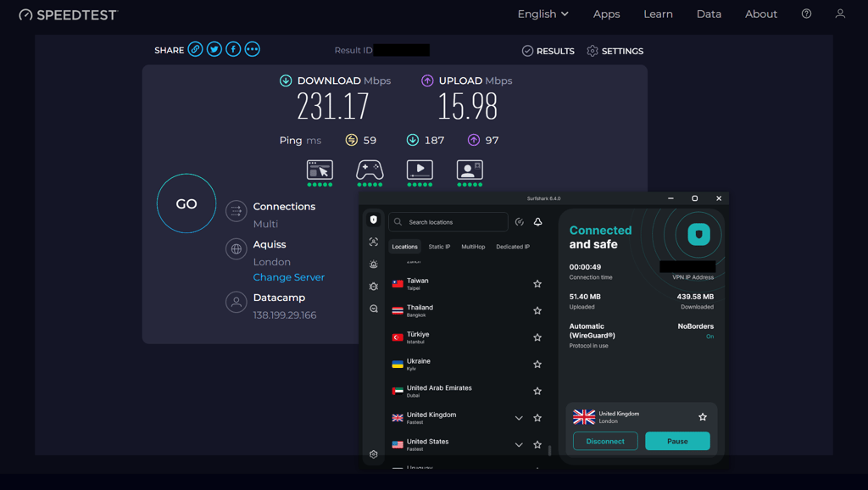868x490 pixels.
Task: Maximize the Surfshark window
Action: coord(695,198)
